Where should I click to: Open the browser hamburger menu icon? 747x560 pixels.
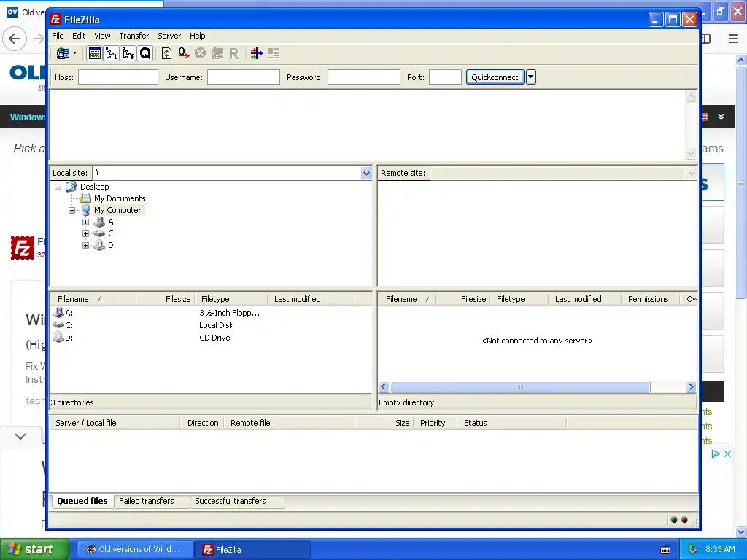click(x=733, y=39)
